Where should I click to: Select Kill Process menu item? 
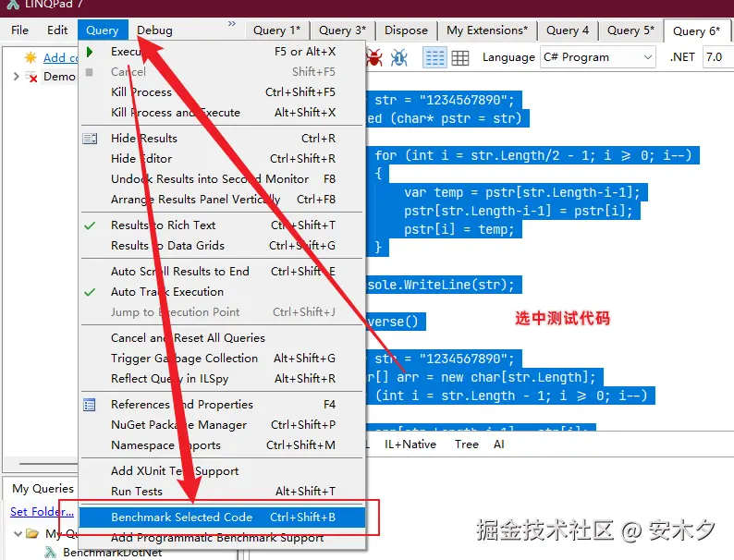coord(223,92)
